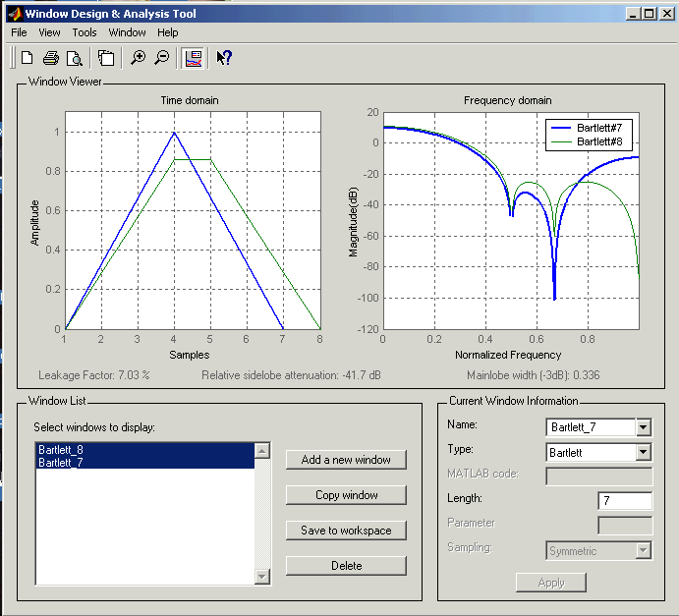The width and height of the screenshot is (679, 616).
Task: Click the Print icon in toolbar
Action: click(50, 58)
